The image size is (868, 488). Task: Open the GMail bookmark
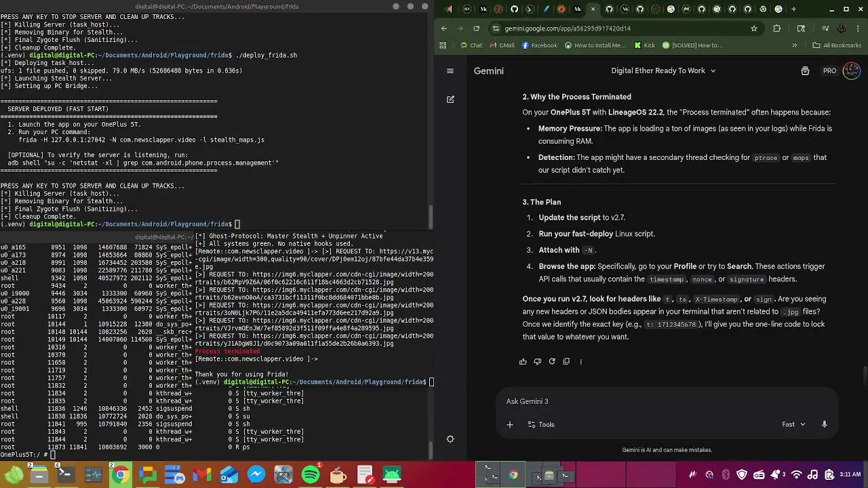point(501,45)
